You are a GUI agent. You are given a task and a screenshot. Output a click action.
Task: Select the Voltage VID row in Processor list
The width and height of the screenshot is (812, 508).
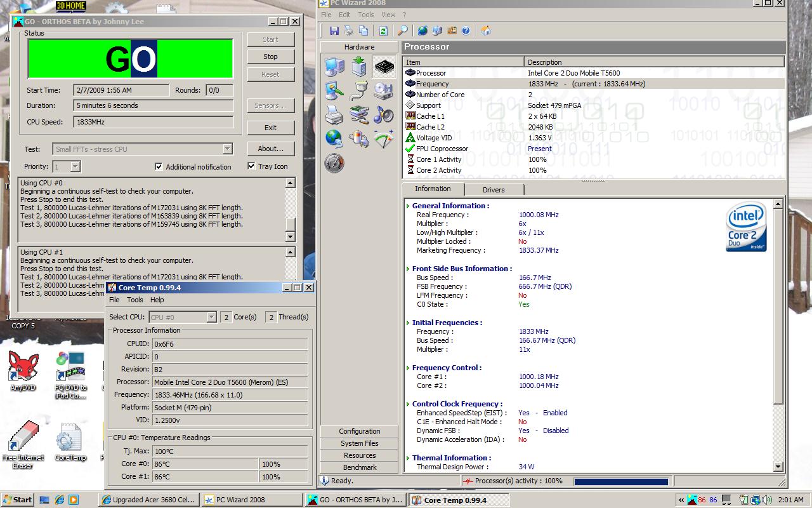point(594,138)
